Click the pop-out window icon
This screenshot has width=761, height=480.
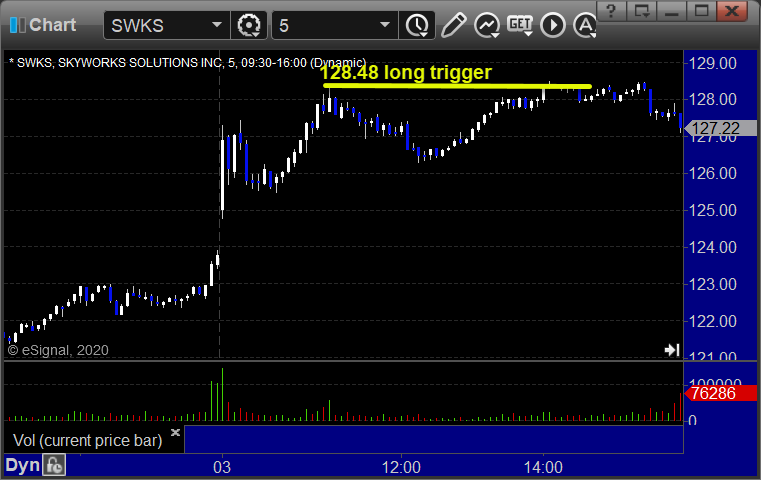click(x=642, y=10)
